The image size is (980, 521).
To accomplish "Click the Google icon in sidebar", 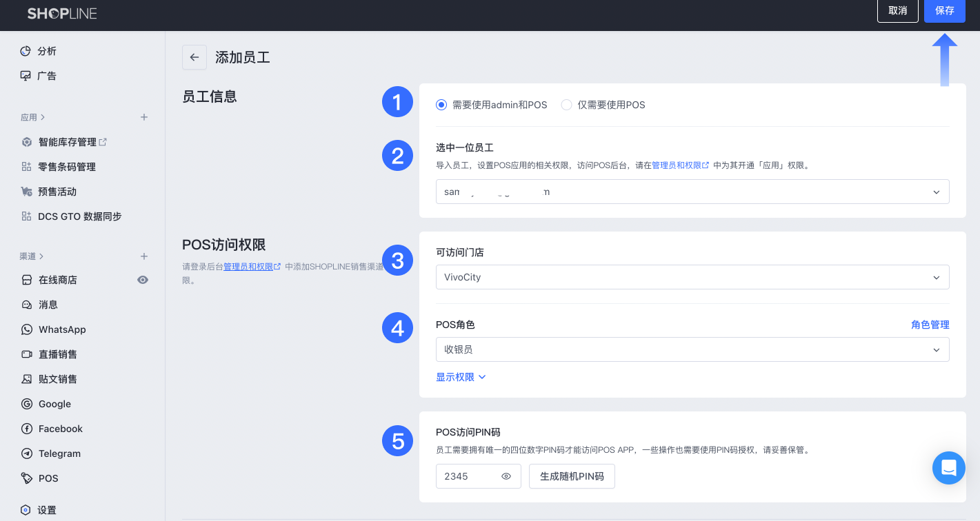I will point(27,404).
